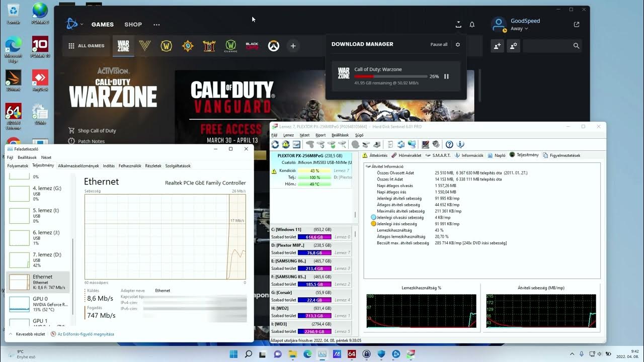
Task: Open the Nézet menu in Task Manager
Action: tap(46, 157)
